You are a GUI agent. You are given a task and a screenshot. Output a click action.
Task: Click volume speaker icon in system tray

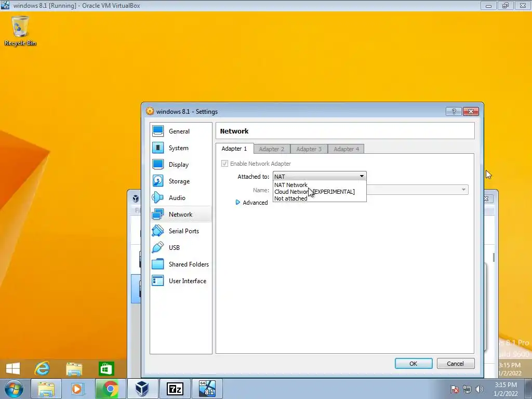click(x=480, y=389)
